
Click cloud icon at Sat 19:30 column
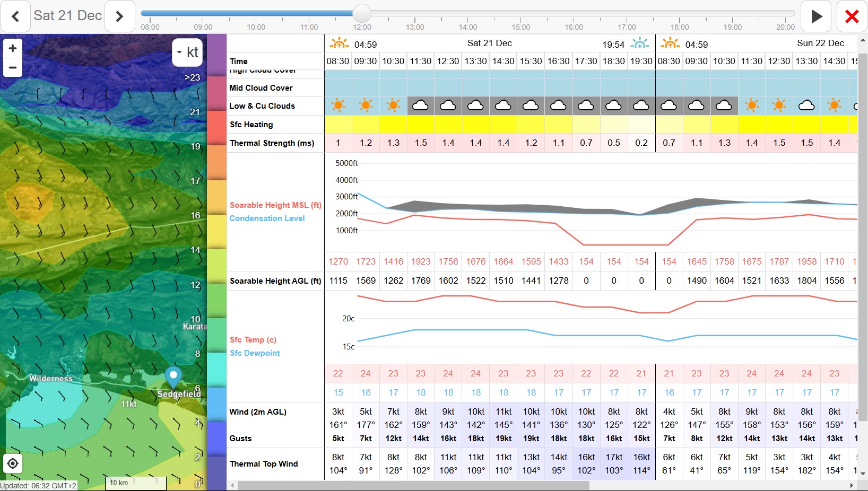pyautogui.click(x=641, y=106)
